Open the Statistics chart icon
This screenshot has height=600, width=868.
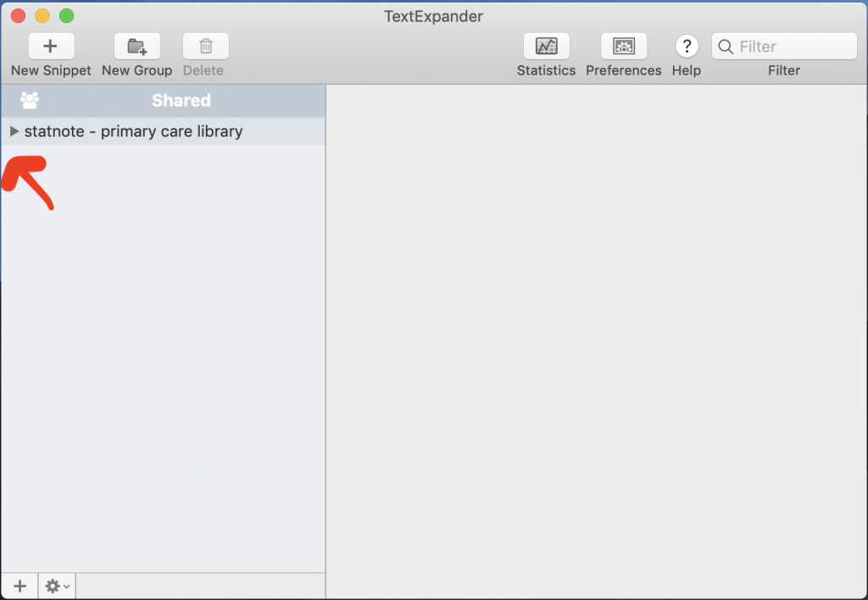coord(547,46)
